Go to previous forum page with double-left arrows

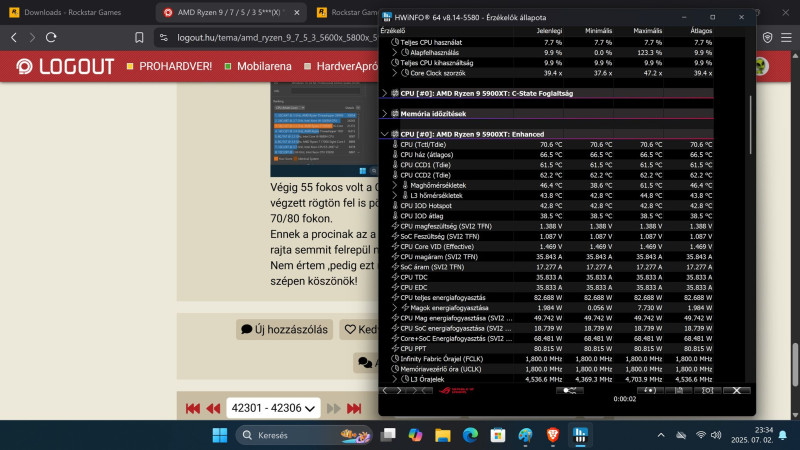[x=213, y=408]
